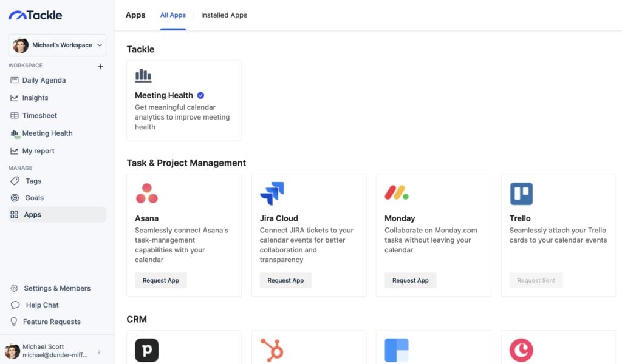Request the Asana app
The image size is (622, 364).
[x=160, y=280]
